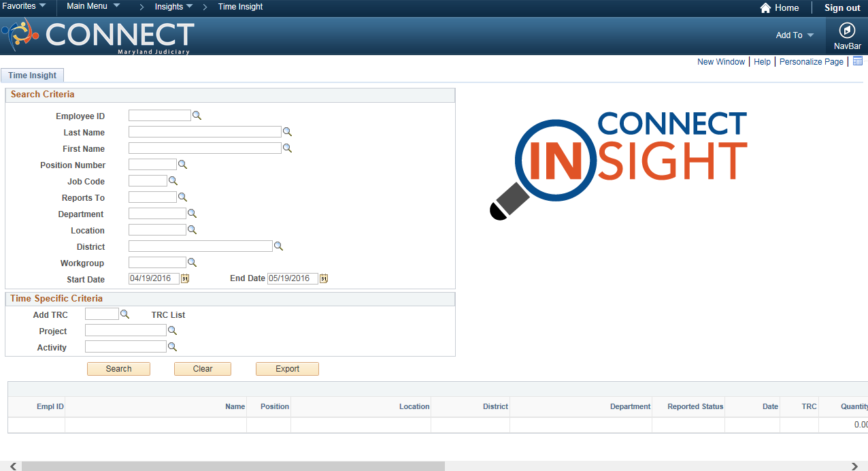Screen dimensions: 868x471
Task: Open the Add To dropdown
Action: point(795,35)
